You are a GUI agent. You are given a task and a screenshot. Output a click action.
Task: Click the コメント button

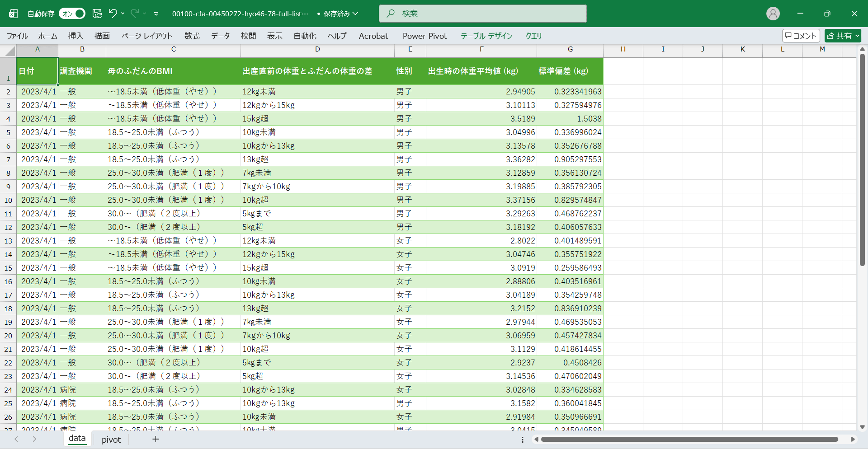click(801, 36)
